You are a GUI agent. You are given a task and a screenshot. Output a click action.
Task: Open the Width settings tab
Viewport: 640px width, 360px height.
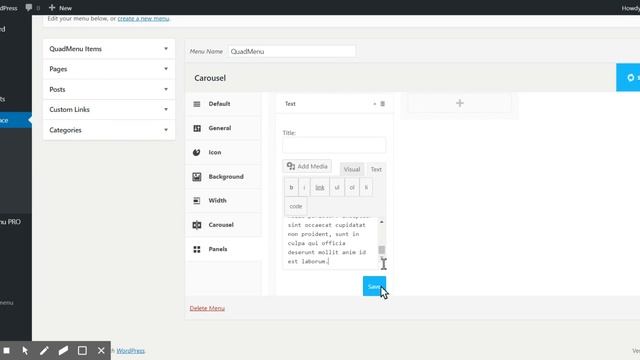[x=224, y=200]
